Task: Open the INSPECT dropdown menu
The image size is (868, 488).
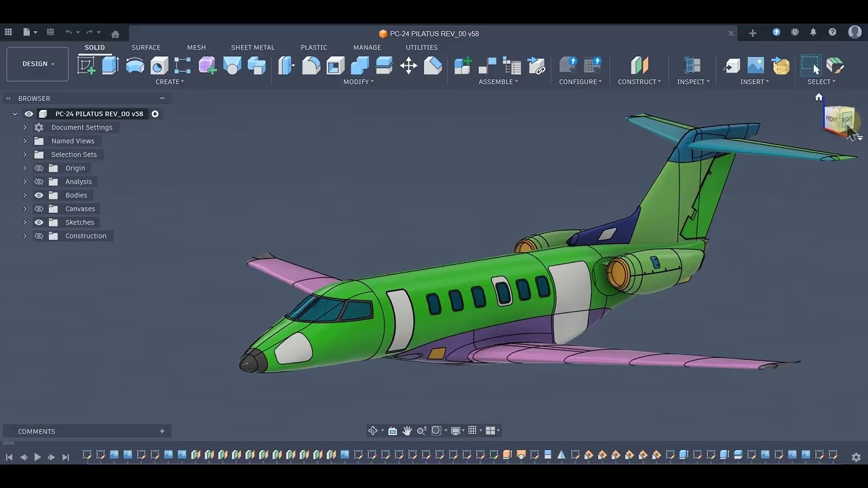Action: (693, 81)
